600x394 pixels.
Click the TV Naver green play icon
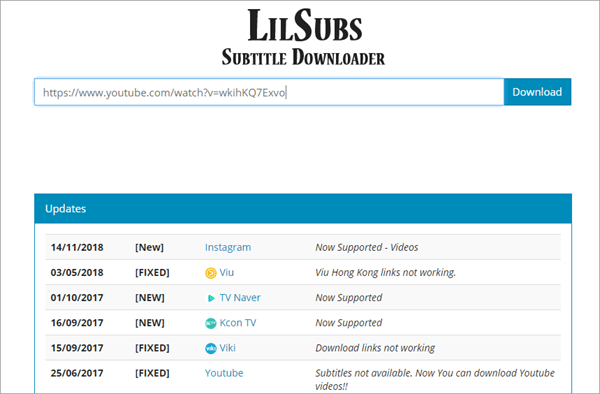coord(210,298)
